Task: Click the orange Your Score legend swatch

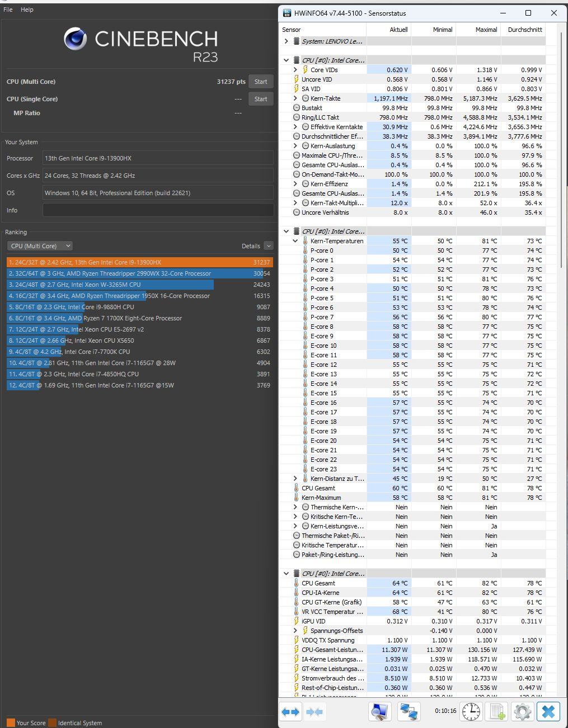Action: [11, 722]
